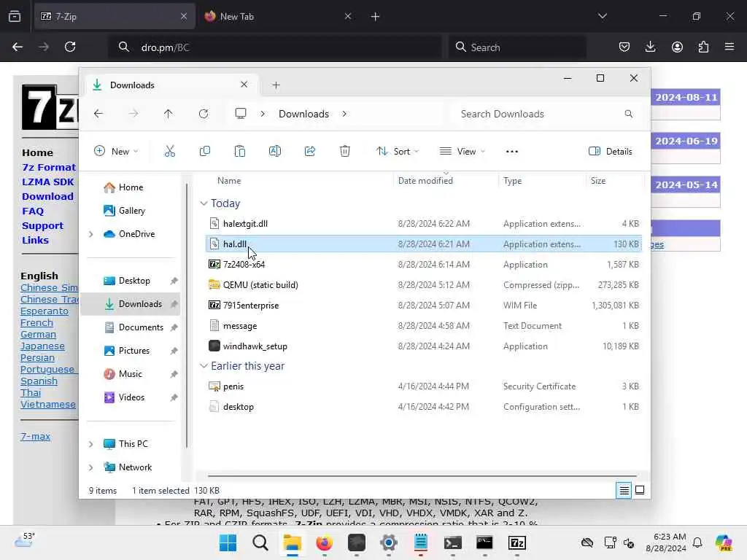The image size is (747, 560).
Task: Click the Paste clipboard icon in Explorer
Action: pyautogui.click(x=239, y=152)
